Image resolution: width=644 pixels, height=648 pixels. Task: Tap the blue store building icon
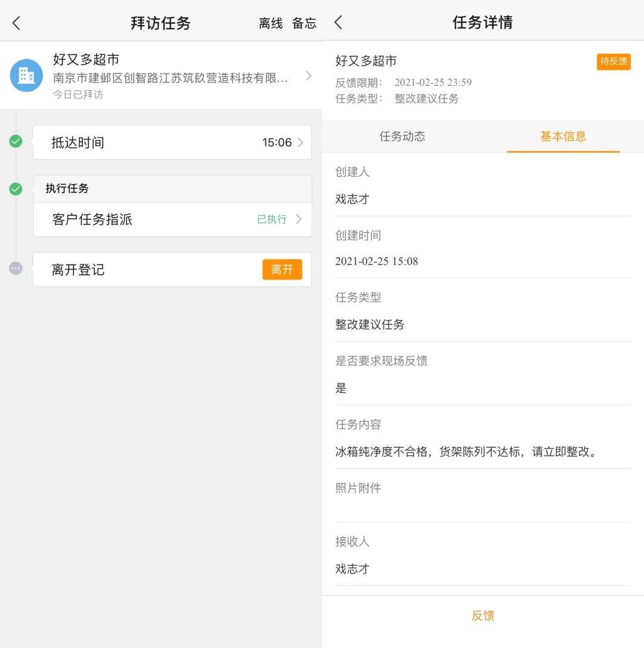26,76
